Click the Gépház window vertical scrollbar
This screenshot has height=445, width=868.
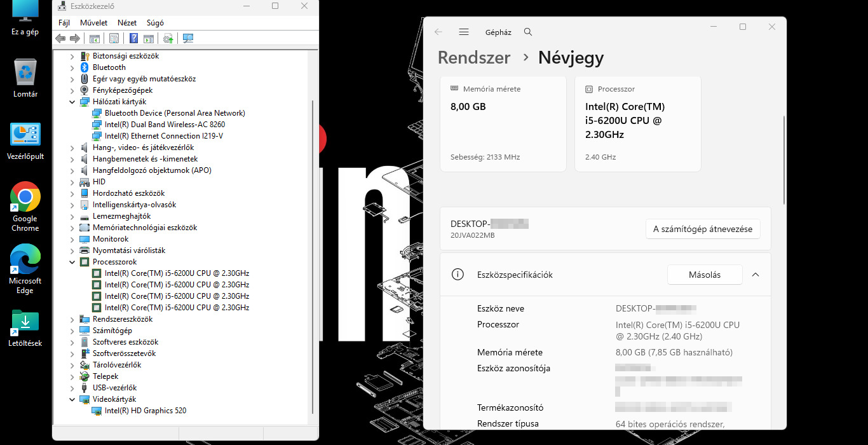tap(783, 159)
